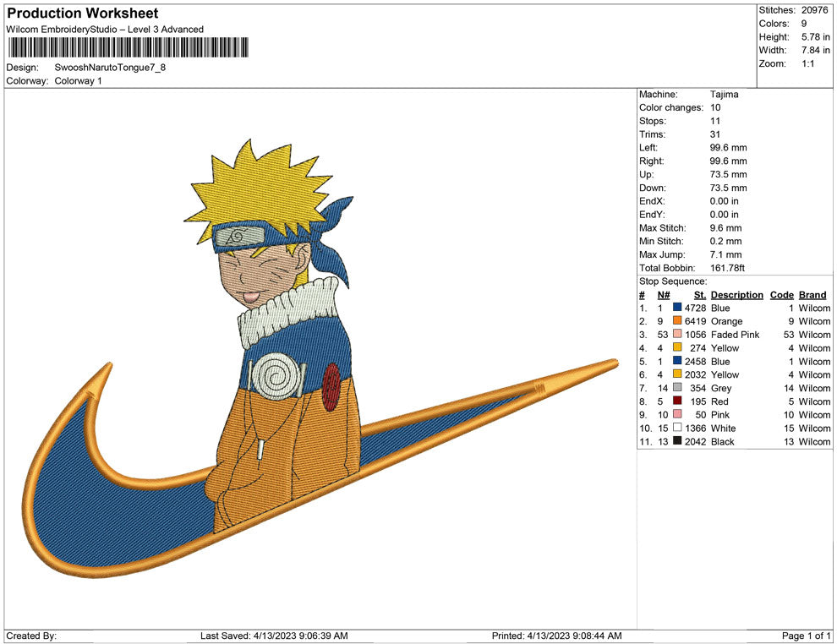The height and width of the screenshot is (644, 837).
Task: Pick the black swatch in stop 11
Action: [x=677, y=440]
